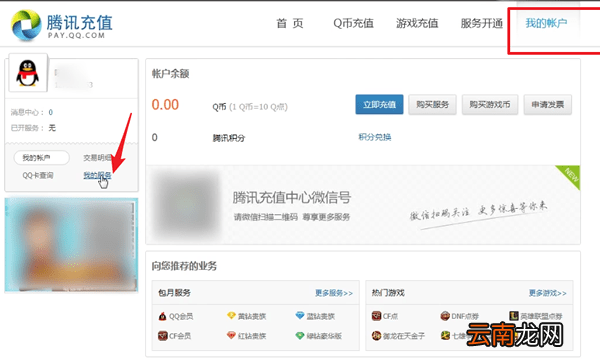This screenshot has width=600, height=363.
Task: Open the 更多服务>> link
Action: click(x=334, y=293)
